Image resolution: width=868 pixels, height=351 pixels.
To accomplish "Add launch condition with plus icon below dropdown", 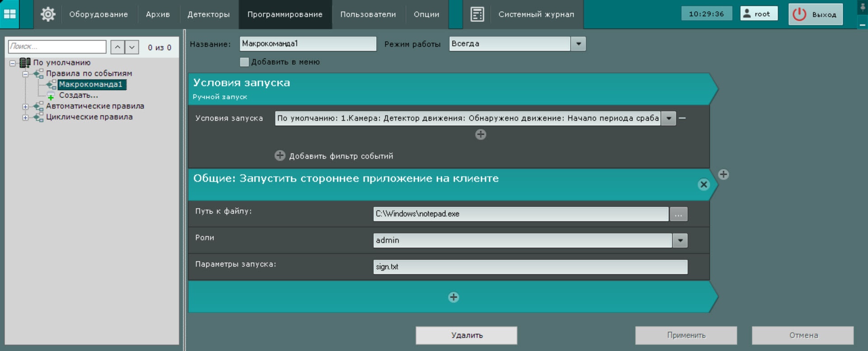I will pyautogui.click(x=481, y=134).
